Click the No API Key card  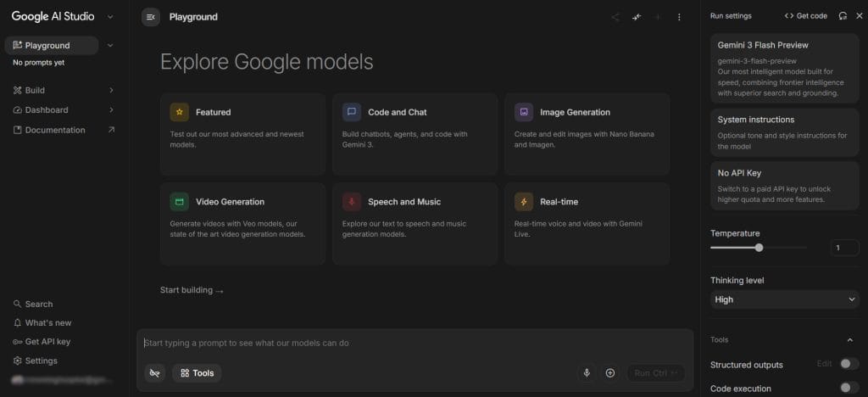[784, 186]
